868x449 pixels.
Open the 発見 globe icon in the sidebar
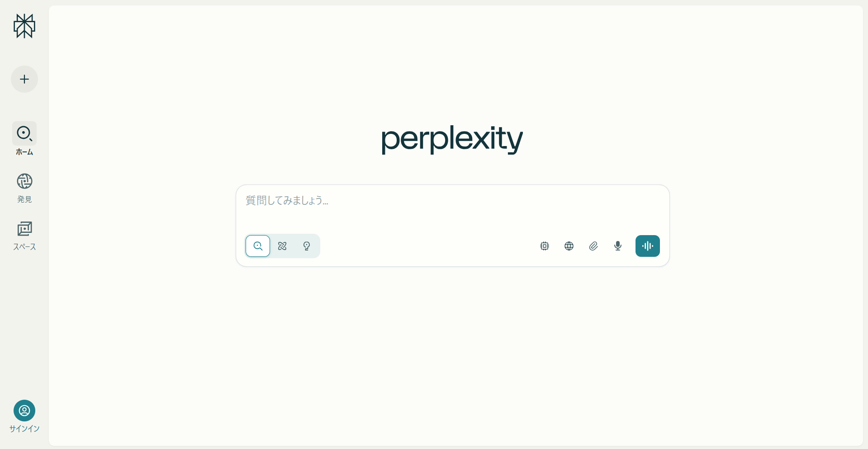click(x=24, y=181)
